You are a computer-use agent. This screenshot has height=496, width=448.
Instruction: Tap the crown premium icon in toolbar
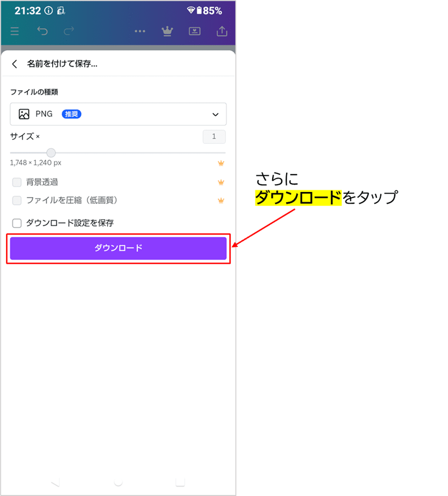[167, 31]
